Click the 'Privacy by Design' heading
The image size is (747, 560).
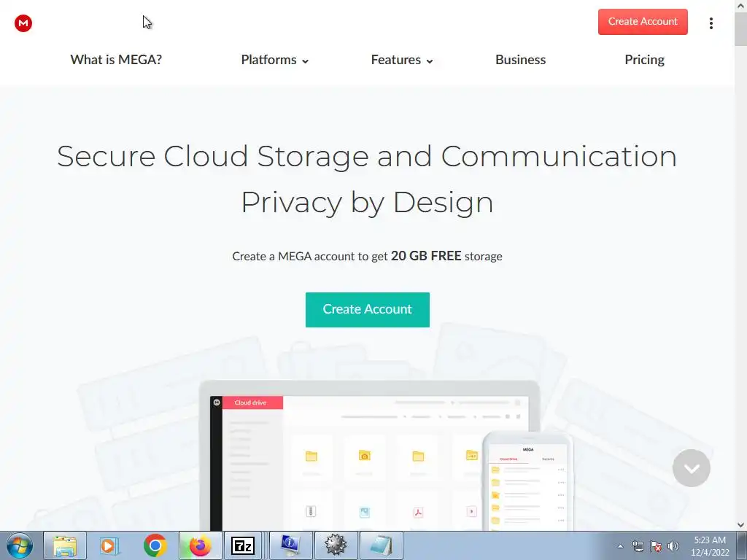pyautogui.click(x=367, y=202)
